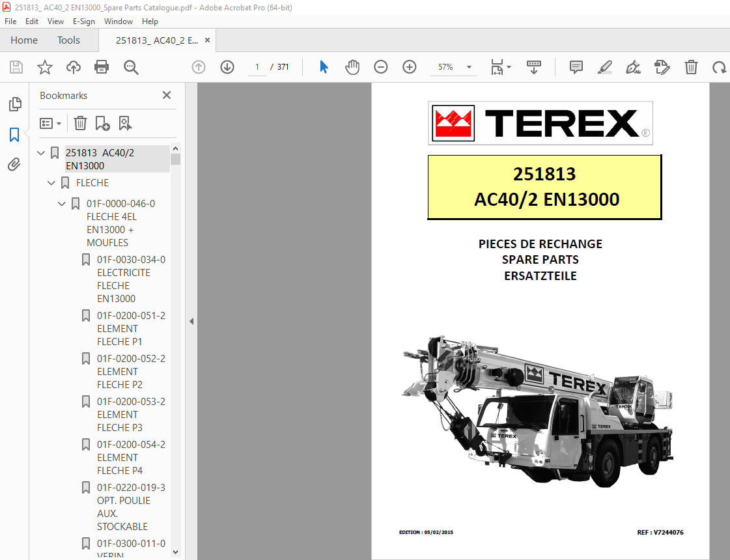Collapse the 251813 AC40/2 EN13000 bookmark

click(41, 152)
